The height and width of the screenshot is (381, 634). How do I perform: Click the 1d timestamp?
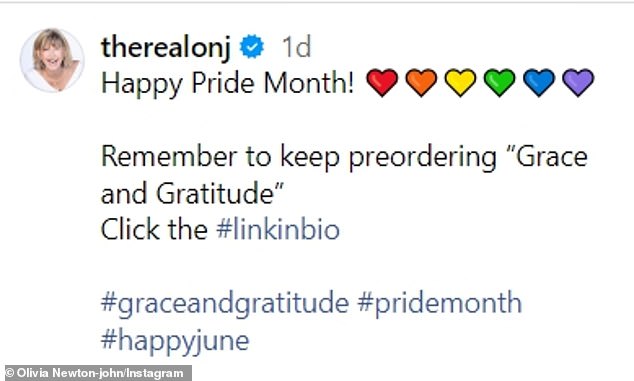click(x=297, y=47)
